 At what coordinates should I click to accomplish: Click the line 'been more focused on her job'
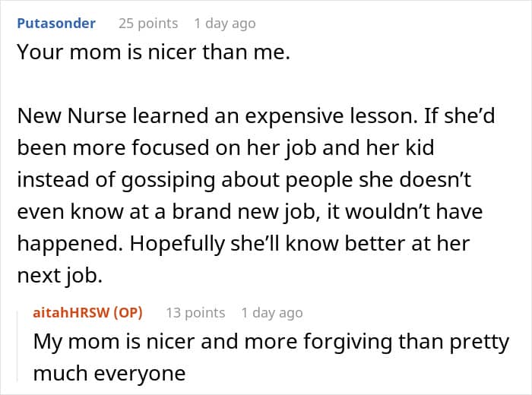(x=226, y=148)
